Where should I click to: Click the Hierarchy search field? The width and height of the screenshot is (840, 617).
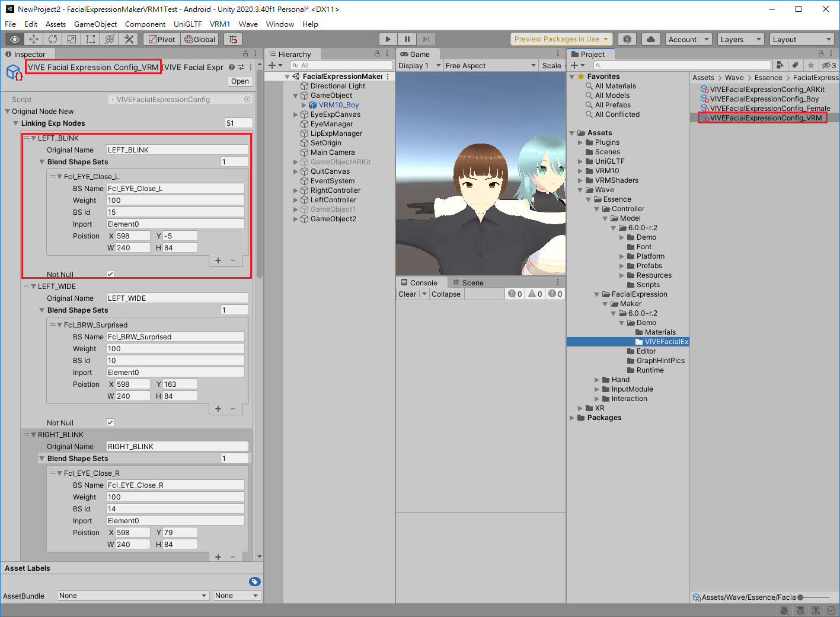(x=341, y=65)
